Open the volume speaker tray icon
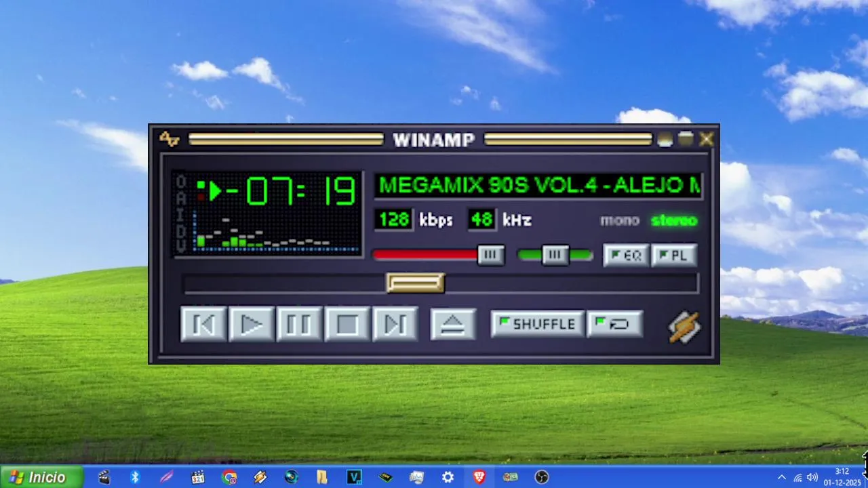 tap(812, 477)
